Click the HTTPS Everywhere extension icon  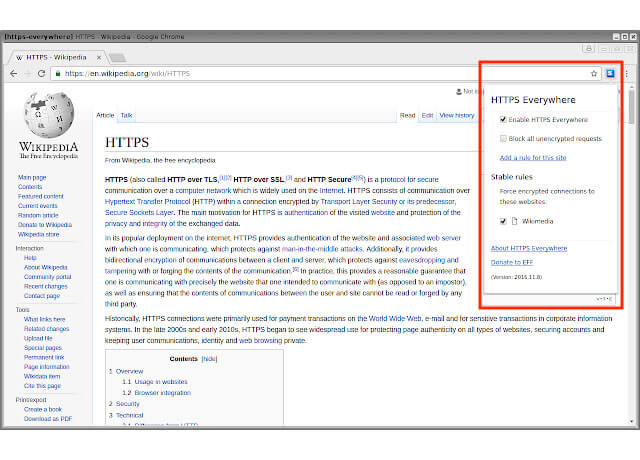pos(611,73)
